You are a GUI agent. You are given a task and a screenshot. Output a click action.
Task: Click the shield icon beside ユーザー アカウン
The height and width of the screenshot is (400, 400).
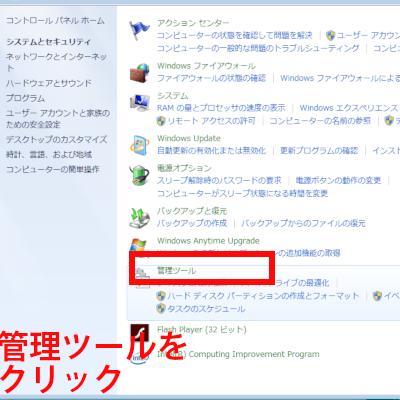point(330,35)
